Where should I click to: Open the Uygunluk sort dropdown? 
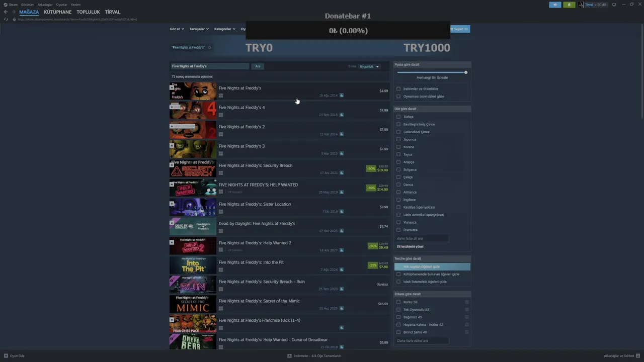(369, 66)
